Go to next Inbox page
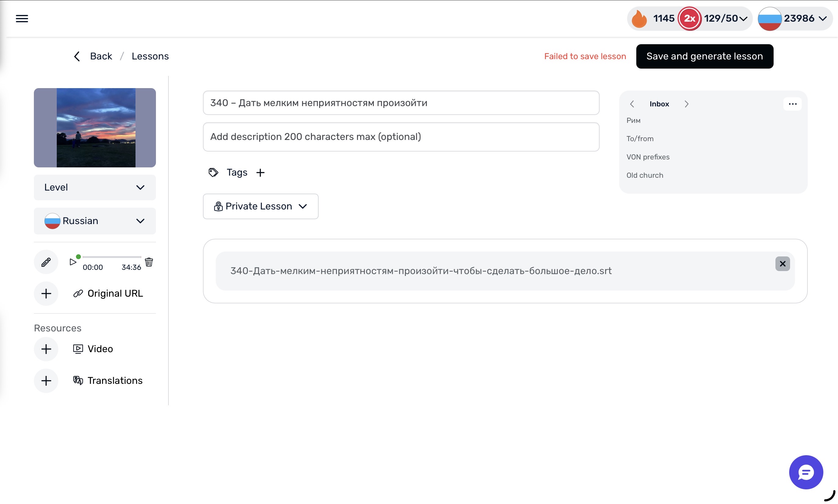This screenshot has width=838, height=504. click(686, 104)
